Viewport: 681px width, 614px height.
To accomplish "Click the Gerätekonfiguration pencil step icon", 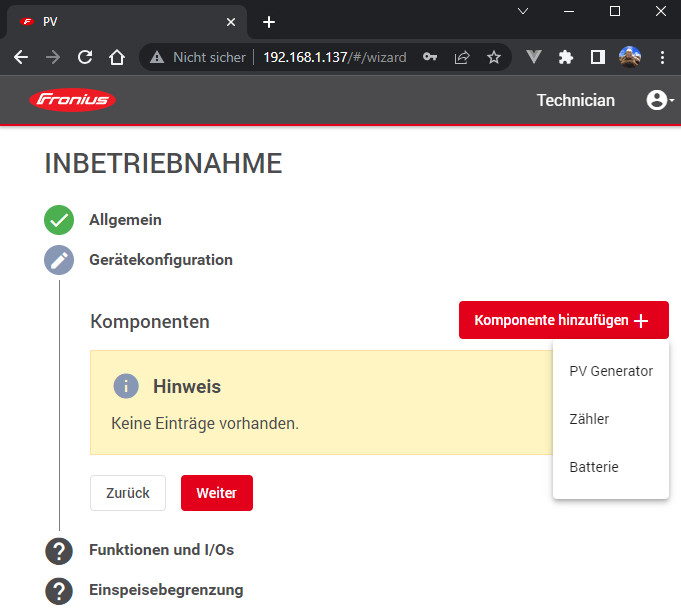I will click(x=60, y=260).
